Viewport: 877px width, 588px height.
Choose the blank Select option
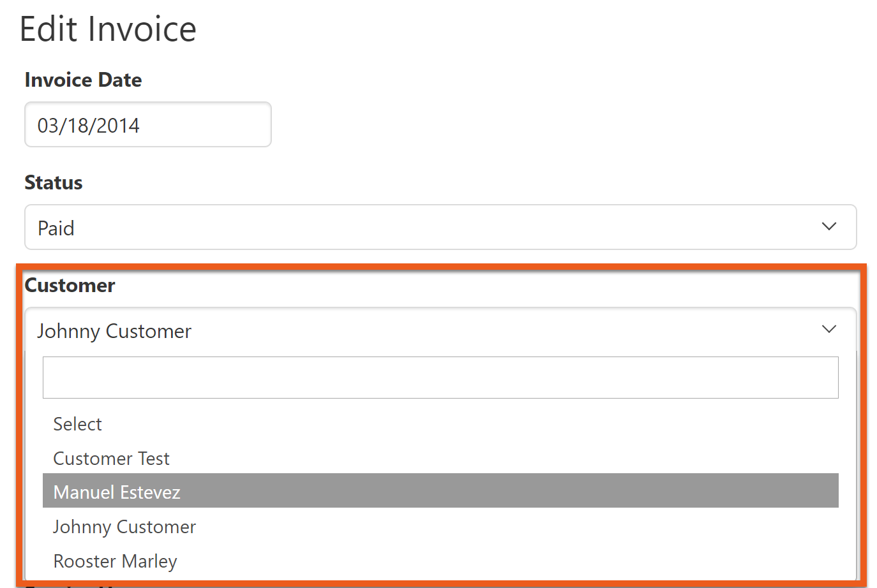[77, 424]
